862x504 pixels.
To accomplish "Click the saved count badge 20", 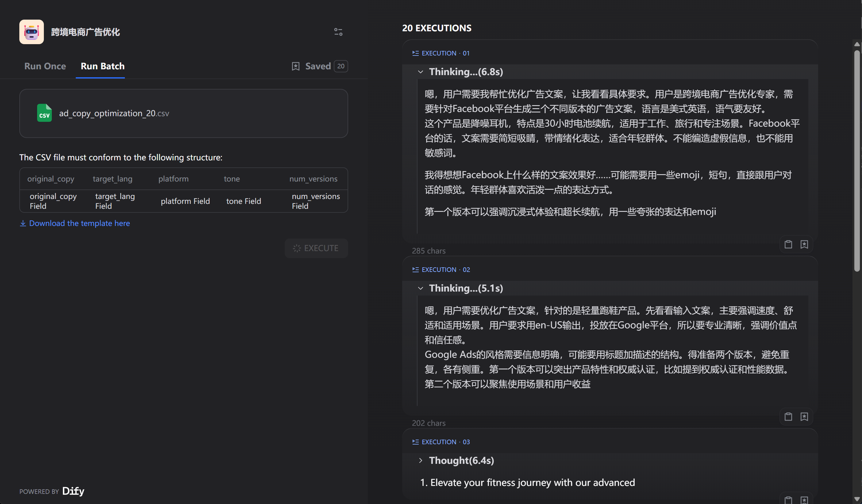I will (341, 66).
